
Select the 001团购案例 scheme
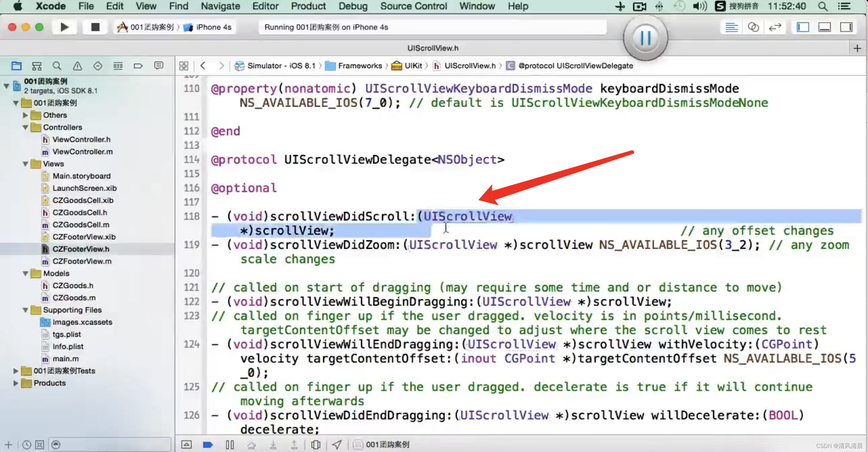[x=146, y=27]
